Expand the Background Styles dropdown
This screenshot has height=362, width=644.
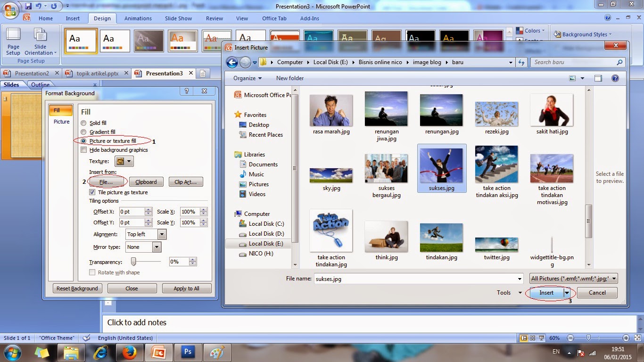[582, 34]
